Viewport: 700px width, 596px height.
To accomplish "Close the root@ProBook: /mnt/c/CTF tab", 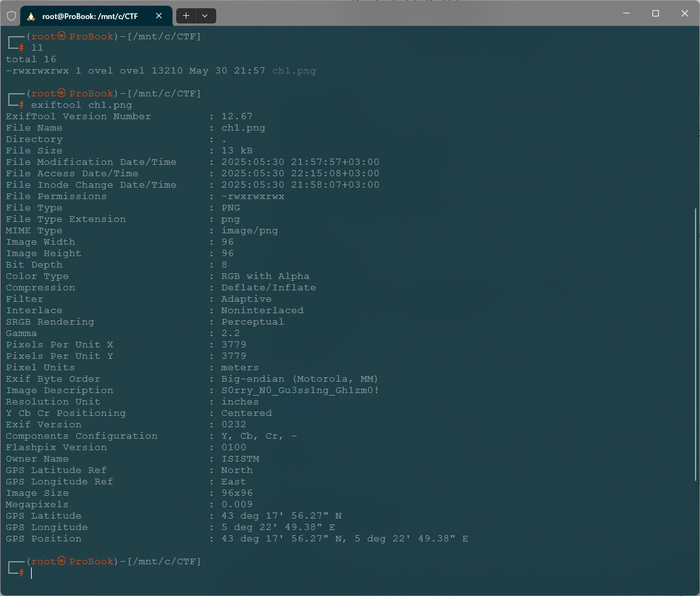I will [159, 16].
